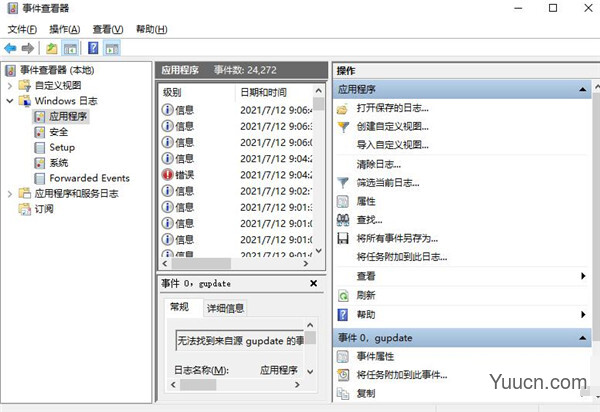
Task: Select the Setup log in tree
Action: click(62, 147)
